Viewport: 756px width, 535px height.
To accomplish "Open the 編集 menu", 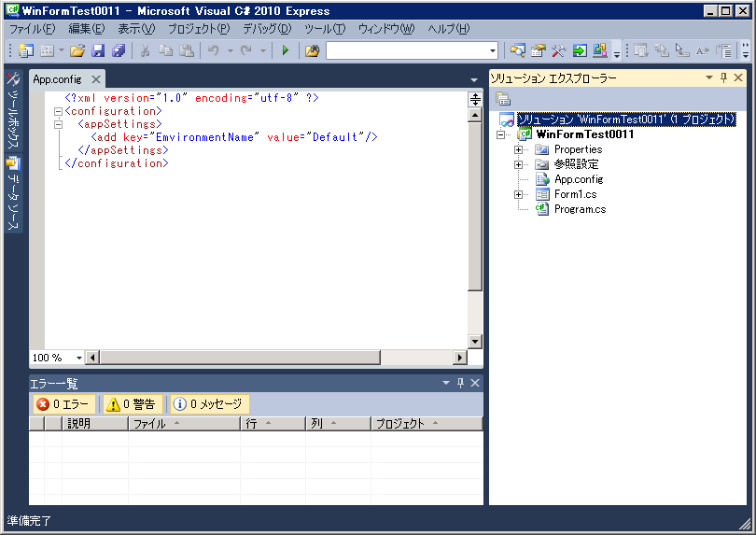I will (87, 29).
